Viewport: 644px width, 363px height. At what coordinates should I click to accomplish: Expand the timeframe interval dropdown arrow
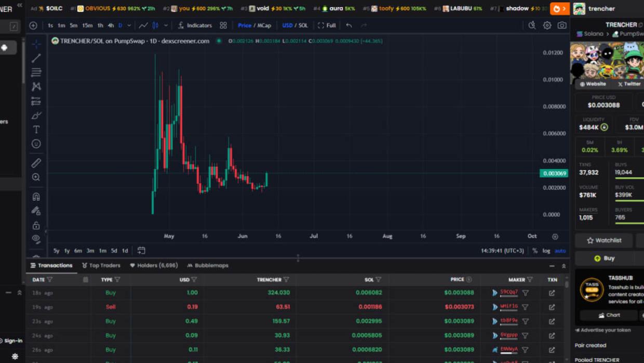[x=129, y=25]
